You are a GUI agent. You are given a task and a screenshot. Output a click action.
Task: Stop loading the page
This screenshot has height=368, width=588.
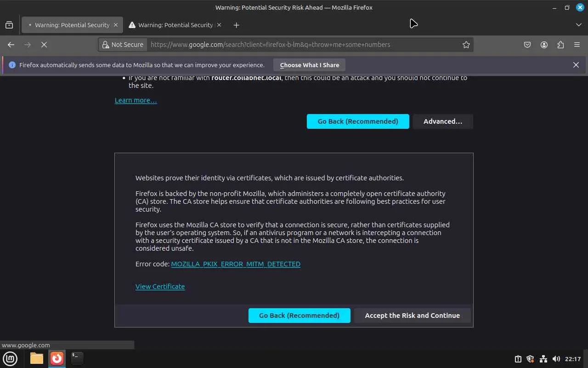[x=44, y=45]
